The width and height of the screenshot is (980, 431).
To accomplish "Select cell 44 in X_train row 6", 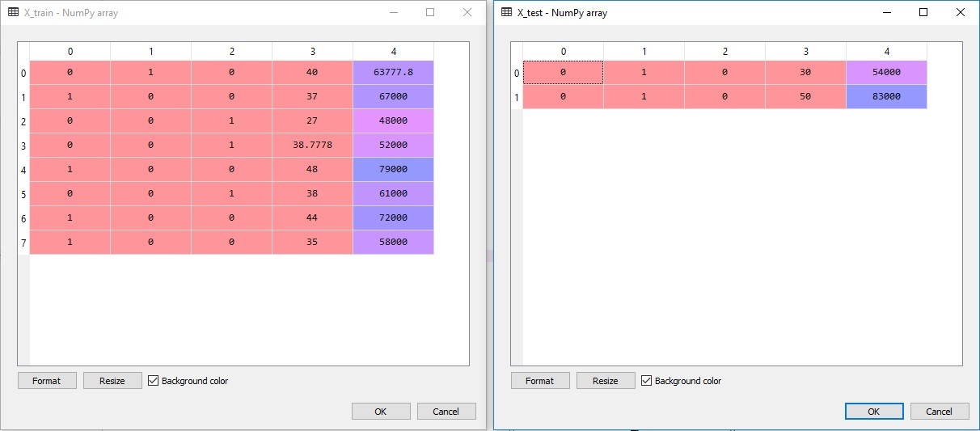I will tap(312, 218).
